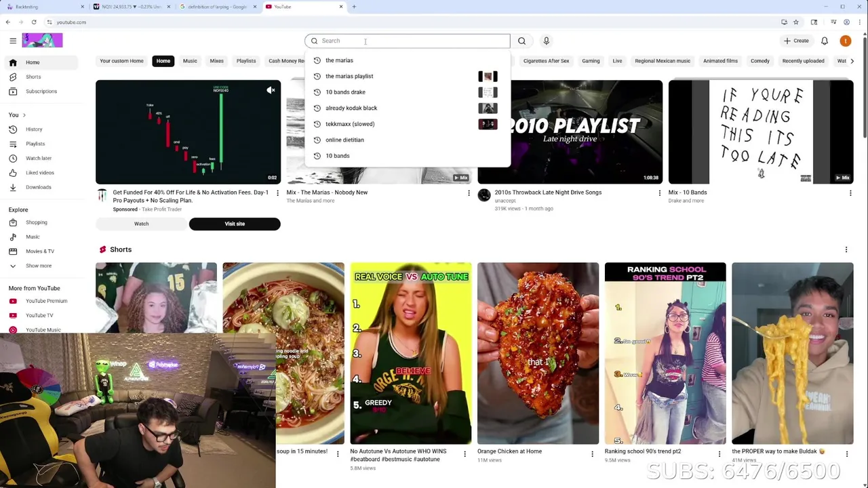Choose 'online dietitian' search suggestion

[407, 140]
